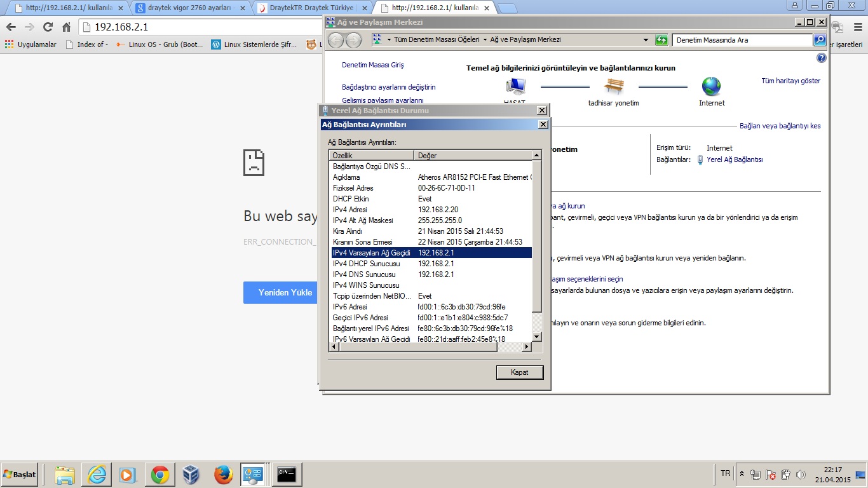Click Chrome home icon
Image resolution: width=868 pixels, height=488 pixels.
[x=66, y=27]
